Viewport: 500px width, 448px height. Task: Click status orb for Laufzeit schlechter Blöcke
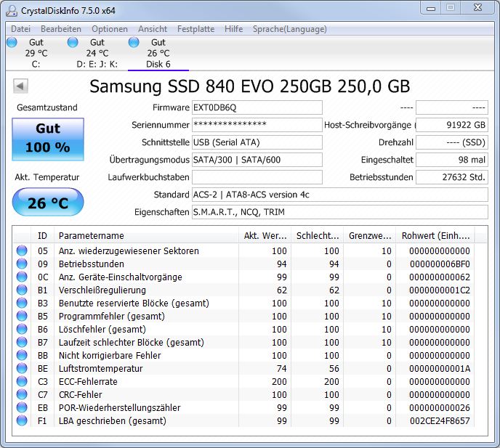point(22,342)
